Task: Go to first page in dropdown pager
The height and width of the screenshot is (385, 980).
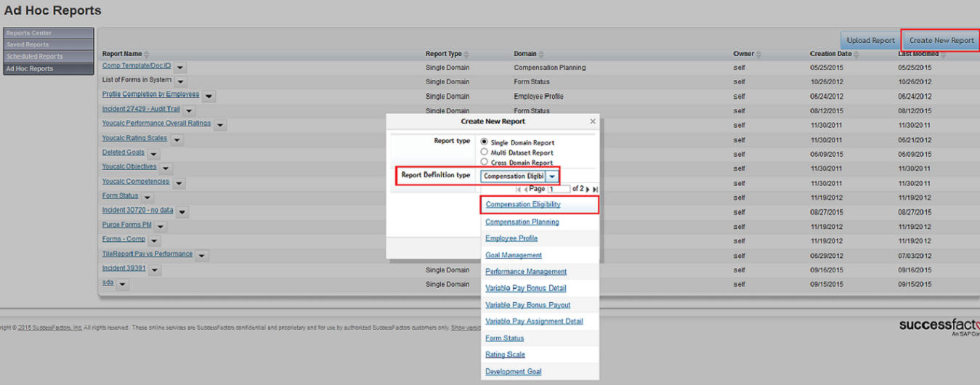Action: (x=518, y=189)
